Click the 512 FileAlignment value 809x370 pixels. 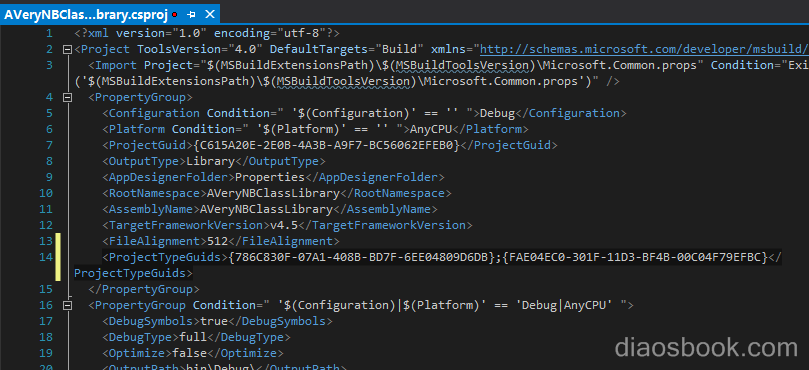coord(217,242)
